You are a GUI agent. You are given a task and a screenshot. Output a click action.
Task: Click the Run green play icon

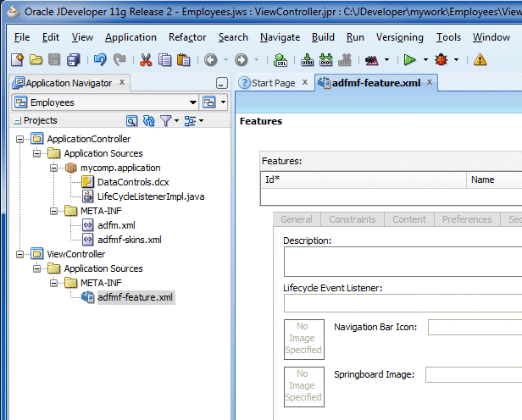[x=410, y=60]
